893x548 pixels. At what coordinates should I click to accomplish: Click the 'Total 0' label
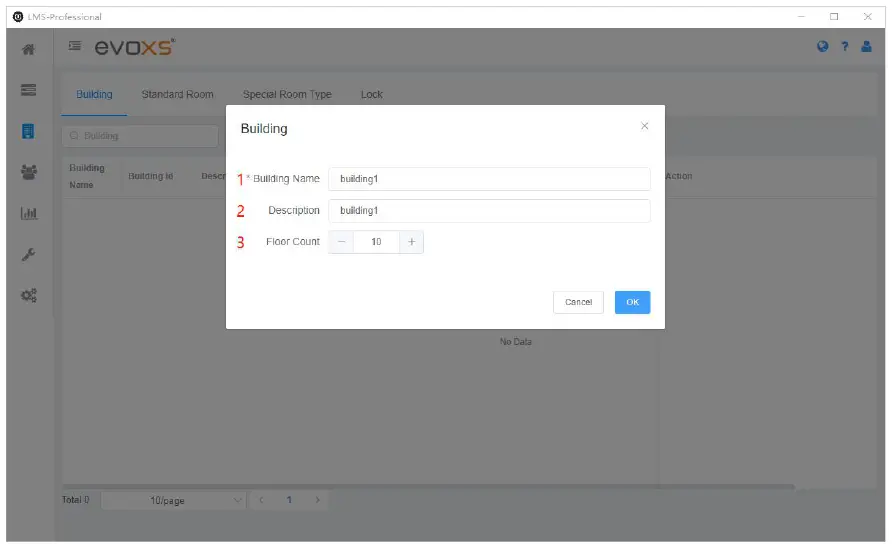coord(76,500)
